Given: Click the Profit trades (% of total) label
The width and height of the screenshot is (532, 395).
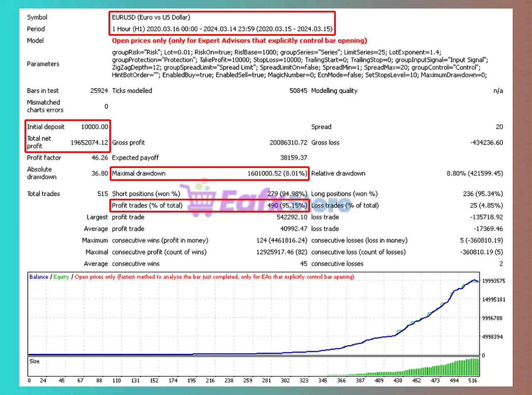Looking at the screenshot, I should (147, 205).
